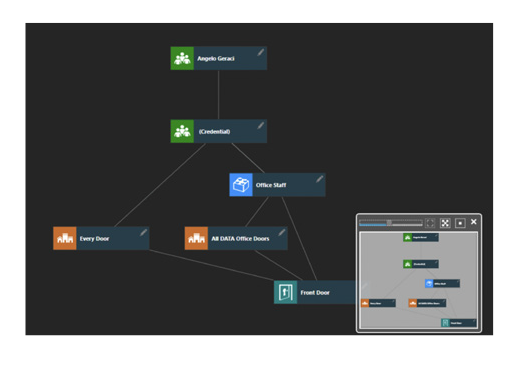The width and height of the screenshot is (521, 365).
Task: Click the blue blocks icon of Office Staff
Action: [241, 185]
